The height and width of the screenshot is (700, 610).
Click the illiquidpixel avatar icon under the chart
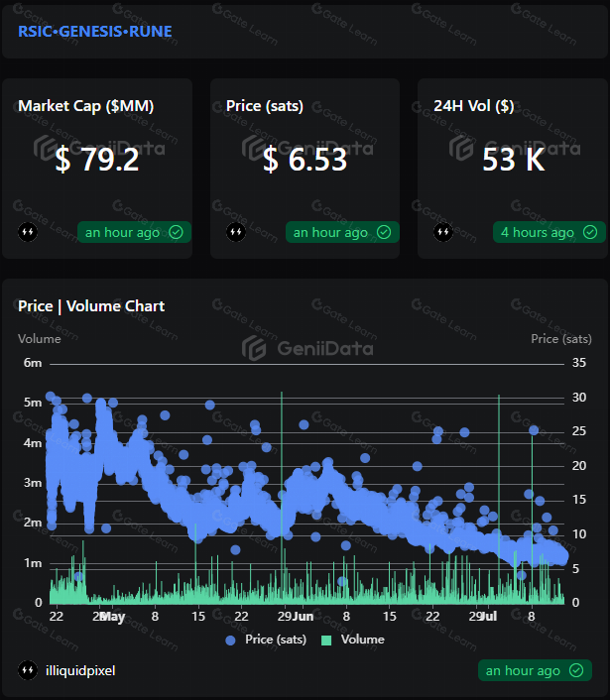28,670
